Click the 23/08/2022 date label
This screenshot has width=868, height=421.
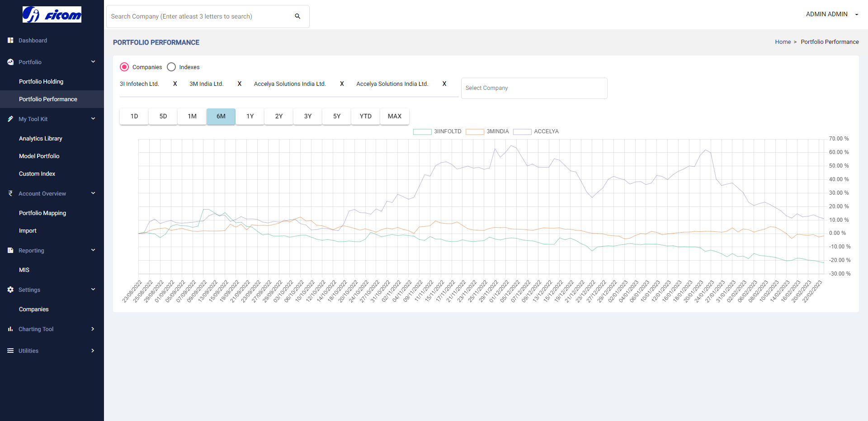pyautogui.click(x=132, y=291)
